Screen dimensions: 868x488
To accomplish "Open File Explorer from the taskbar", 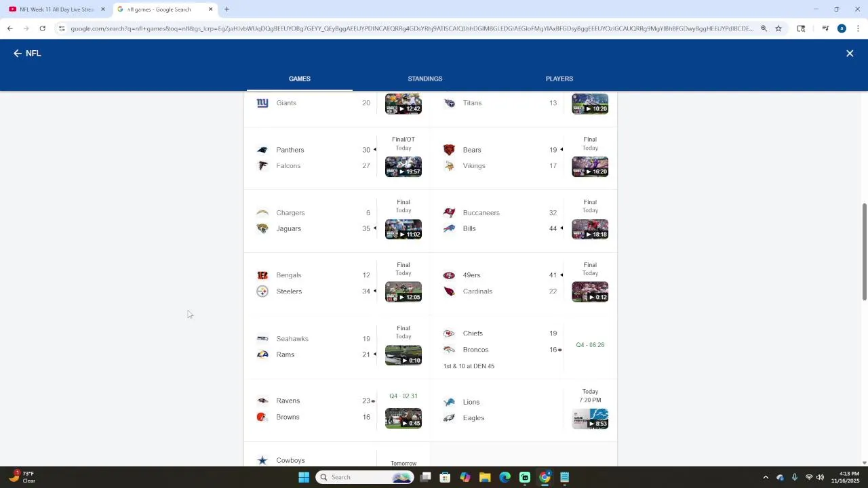I will coord(485,477).
